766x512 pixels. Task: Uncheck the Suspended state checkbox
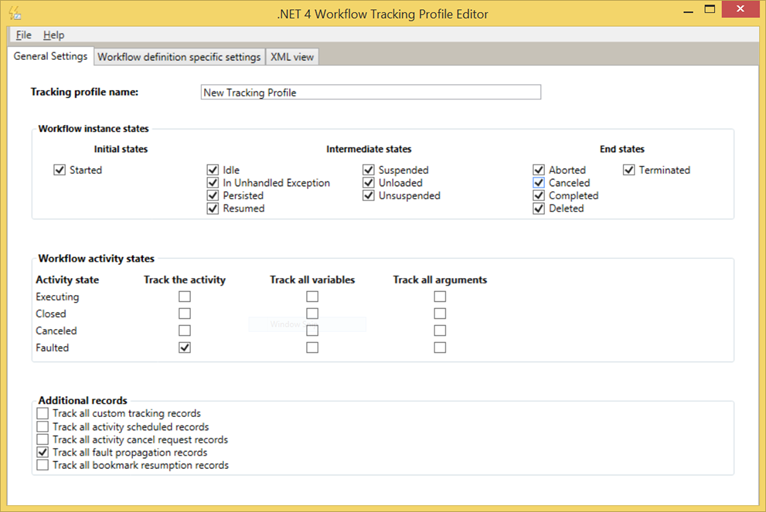tap(369, 170)
